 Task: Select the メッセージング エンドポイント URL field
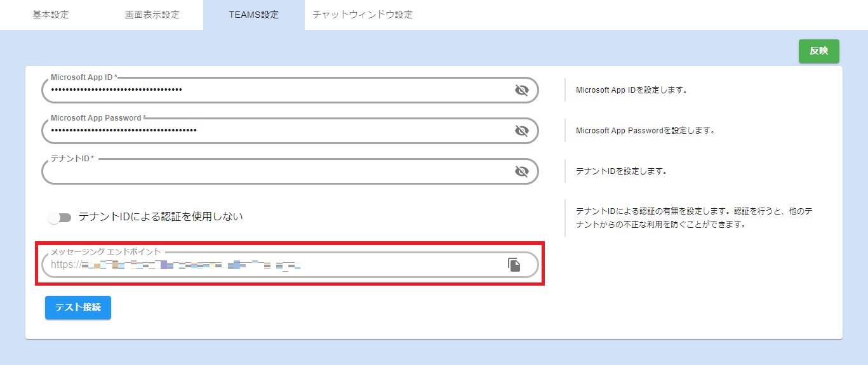tap(273, 265)
